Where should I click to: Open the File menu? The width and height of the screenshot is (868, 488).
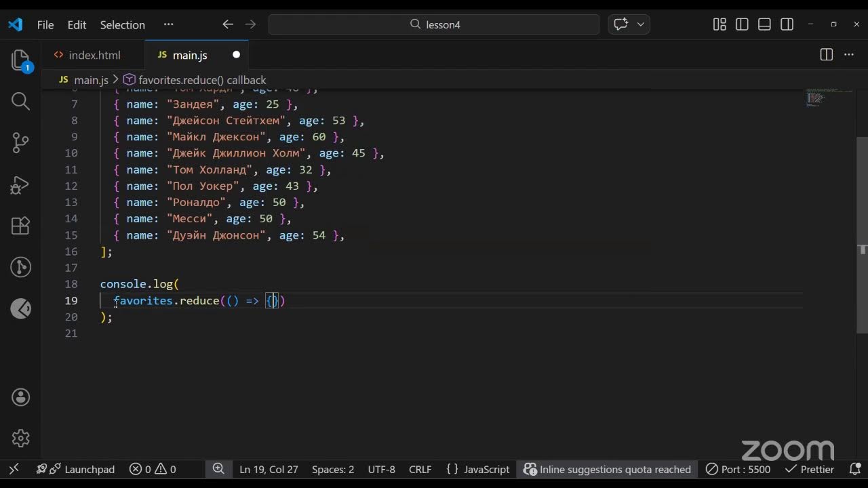coord(45,24)
